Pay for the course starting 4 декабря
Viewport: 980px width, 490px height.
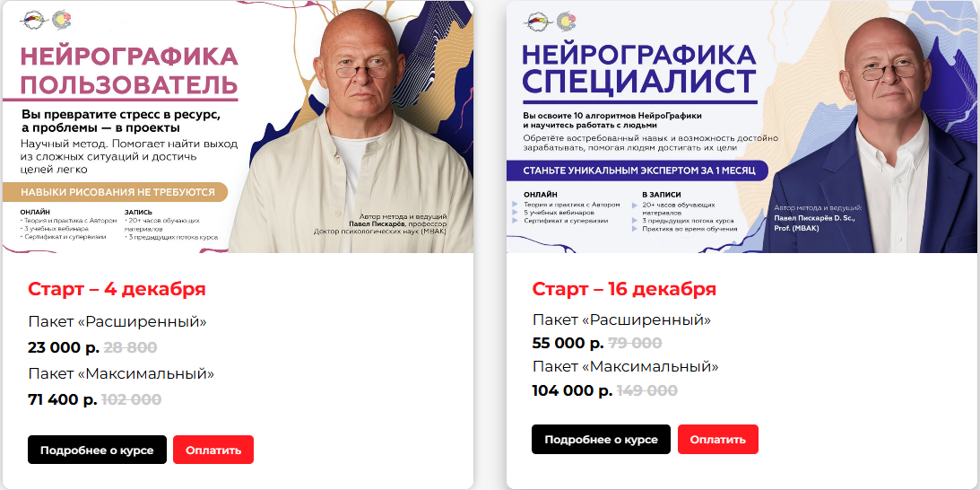pos(213,450)
